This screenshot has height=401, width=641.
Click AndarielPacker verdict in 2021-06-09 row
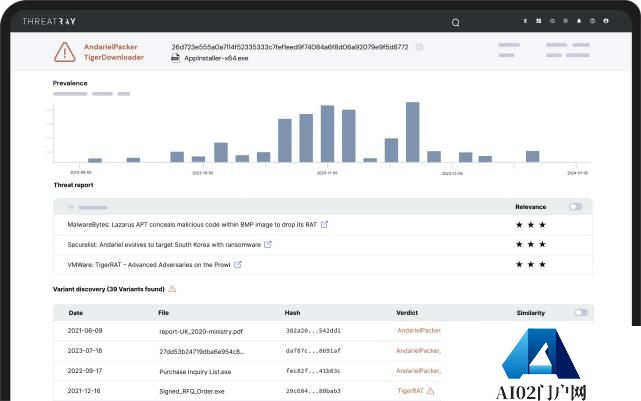pos(419,330)
